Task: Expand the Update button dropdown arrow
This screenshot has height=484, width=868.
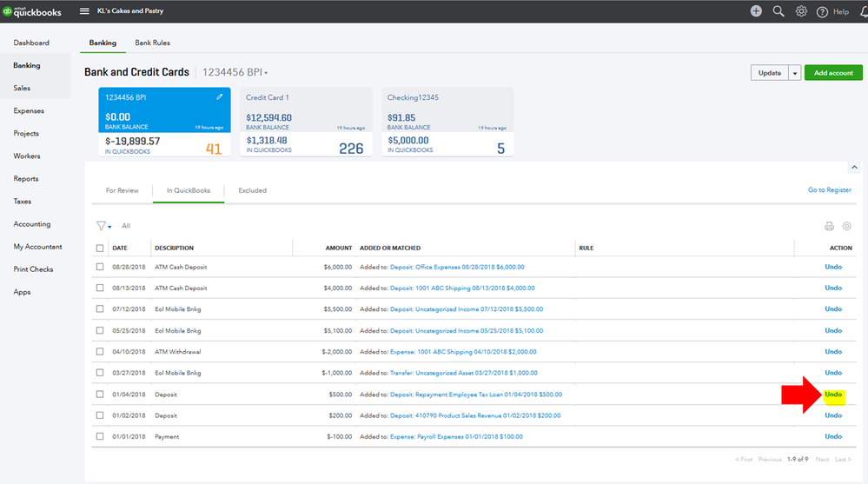Action: (x=794, y=73)
